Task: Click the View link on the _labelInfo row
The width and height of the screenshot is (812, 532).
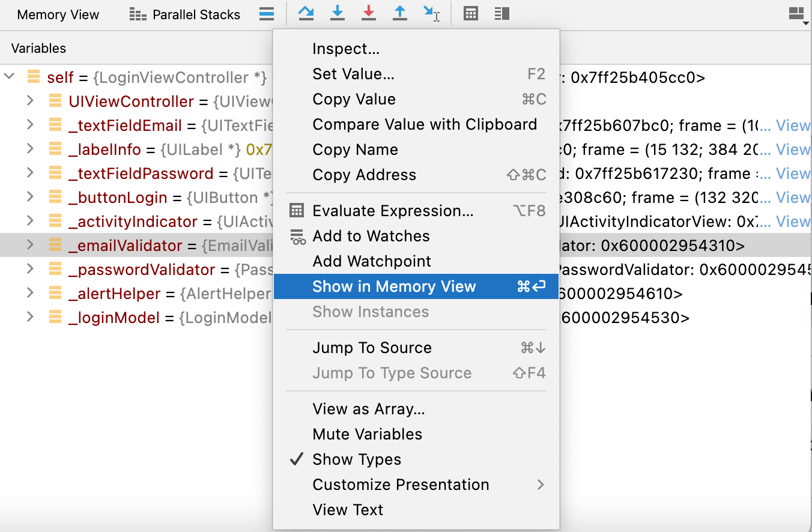Action: coord(793,150)
